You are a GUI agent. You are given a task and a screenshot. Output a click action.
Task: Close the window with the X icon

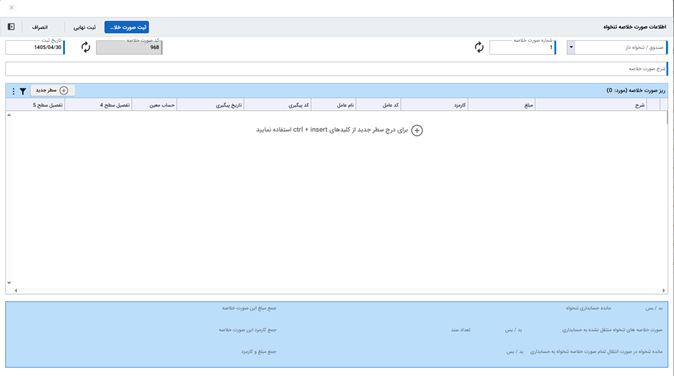[x=12, y=7]
